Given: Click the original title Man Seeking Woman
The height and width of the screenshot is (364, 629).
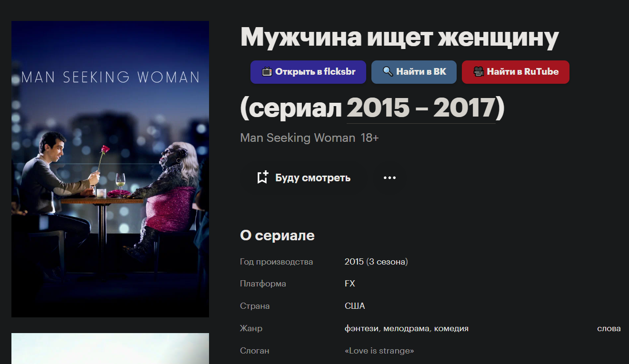Looking at the screenshot, I should click(298, 138).
